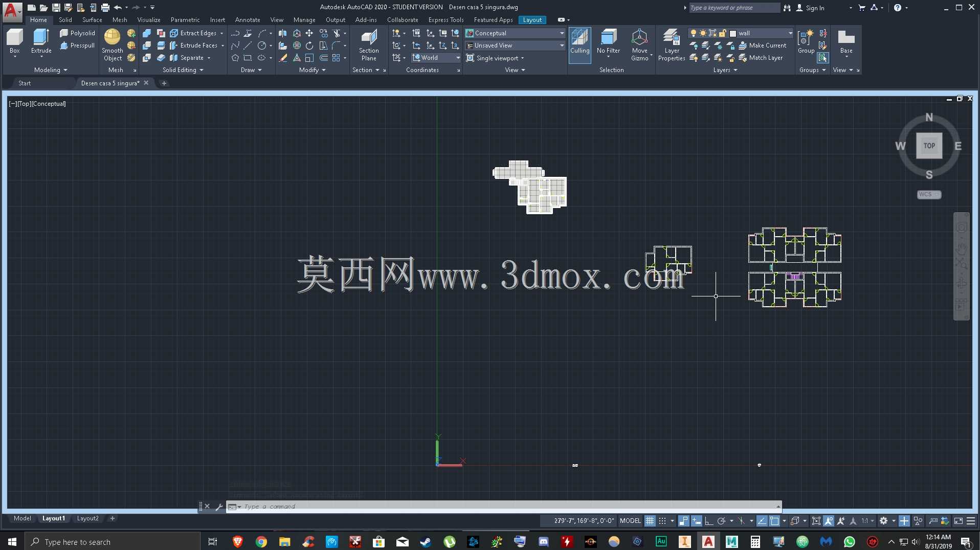Image resolution: width=980 pixels, height=550 pixels.
Task: Open the Conceptual visual style dropdown
Action: pyautogui.click(x=515, y=33)
